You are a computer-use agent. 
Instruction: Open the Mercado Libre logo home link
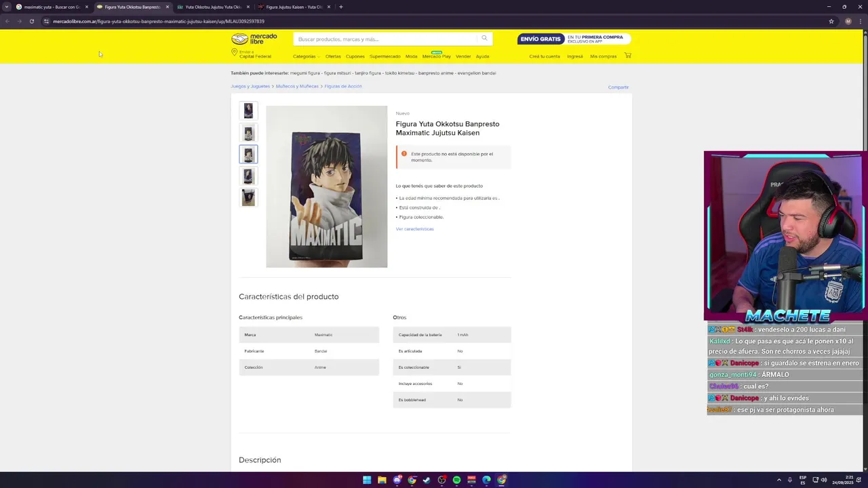[x=254, y=39]
